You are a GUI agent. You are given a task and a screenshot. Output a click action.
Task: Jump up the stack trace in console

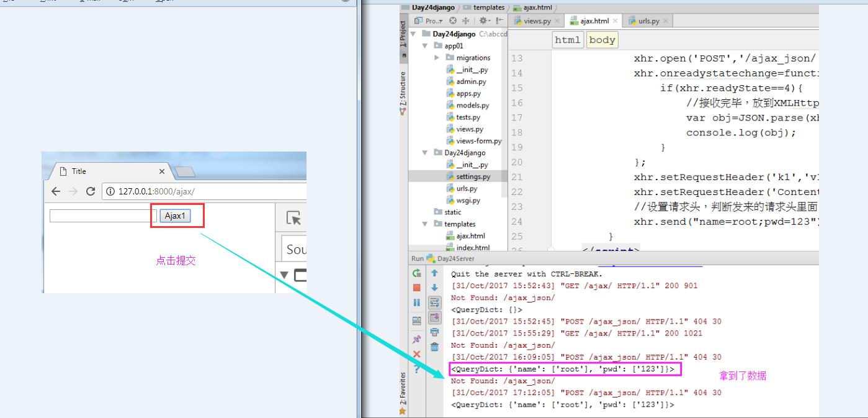[435, 273]
